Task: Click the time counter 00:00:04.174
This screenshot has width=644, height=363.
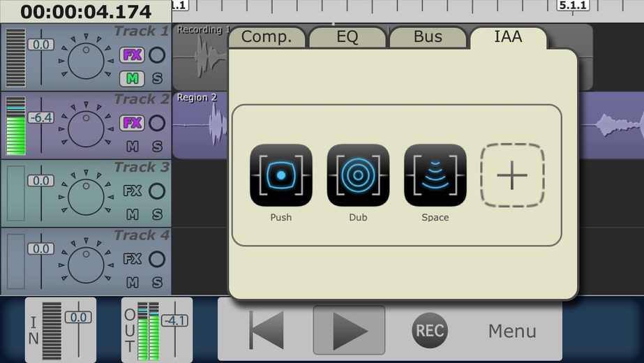Action: (x=86, y=11)
